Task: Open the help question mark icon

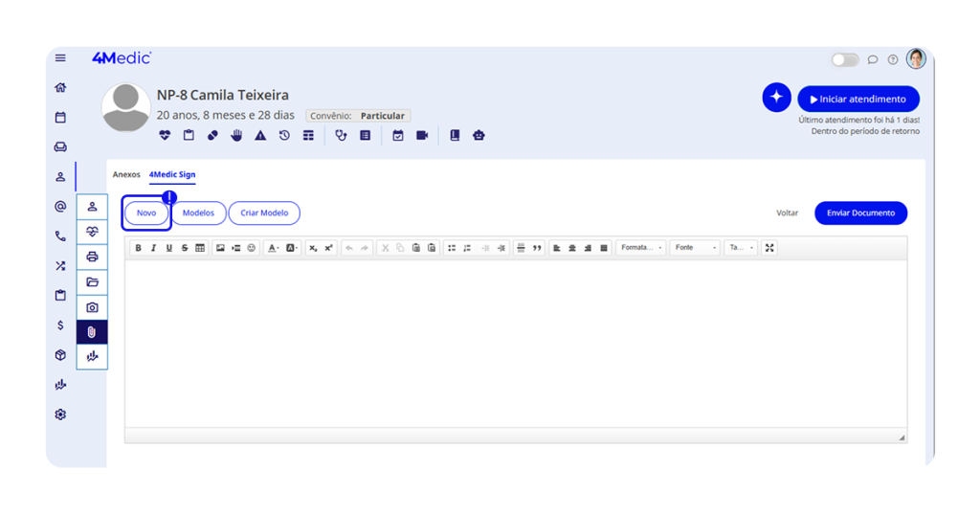Action: pos(893,60)
